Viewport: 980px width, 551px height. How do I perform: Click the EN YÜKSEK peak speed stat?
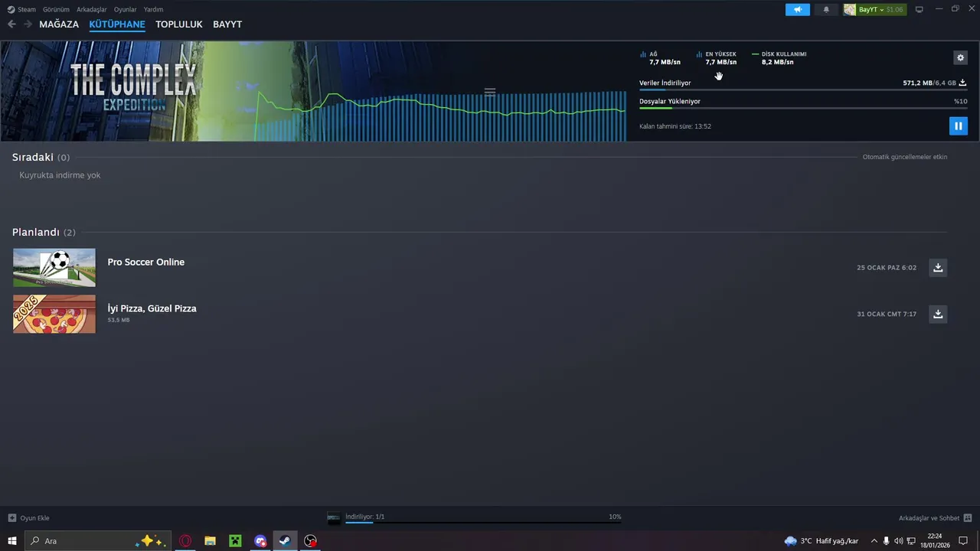717,58
